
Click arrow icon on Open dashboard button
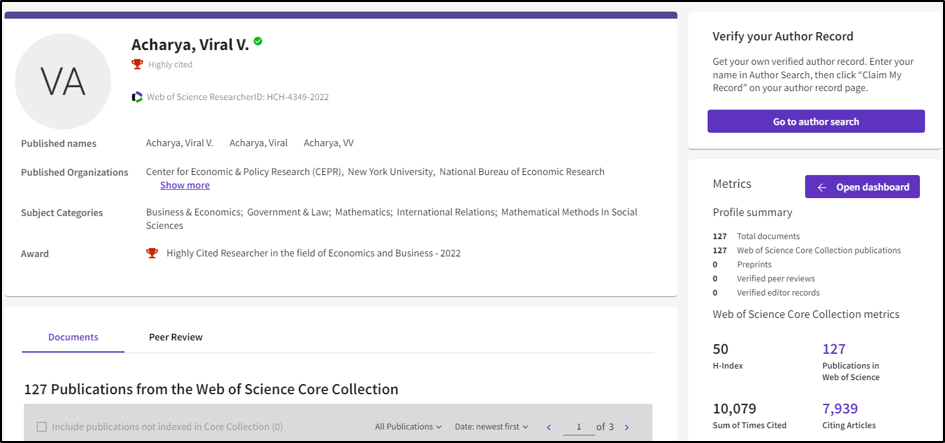[821, 187]
